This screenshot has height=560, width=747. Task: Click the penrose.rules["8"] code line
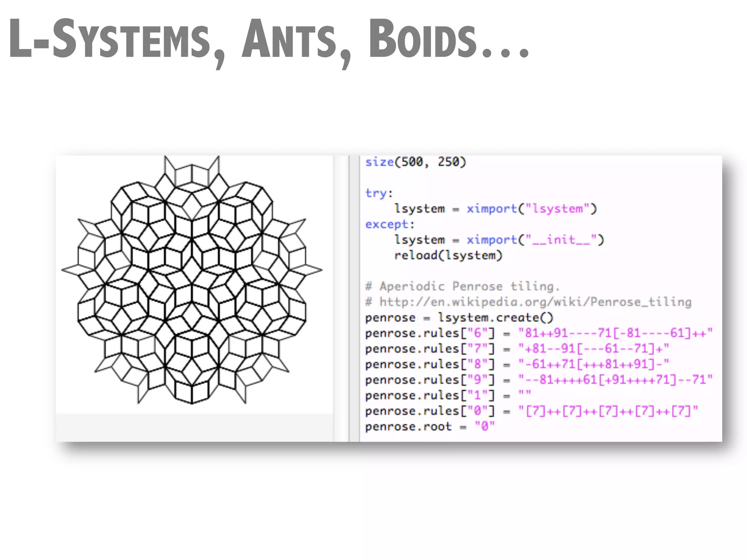click(517, 364)
